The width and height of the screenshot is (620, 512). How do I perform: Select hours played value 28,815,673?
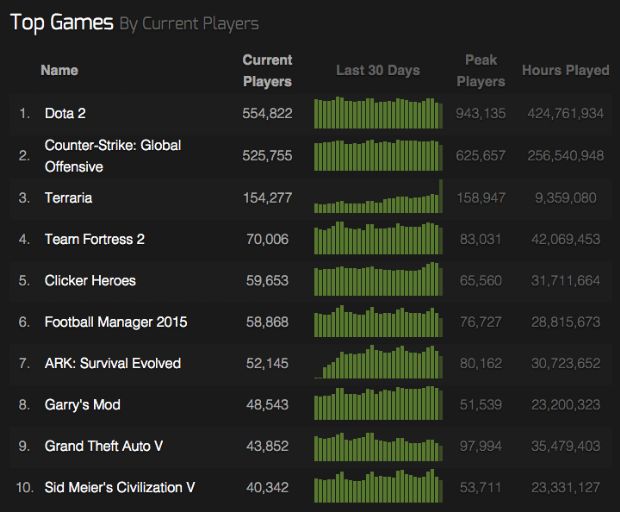coord(565,322)
